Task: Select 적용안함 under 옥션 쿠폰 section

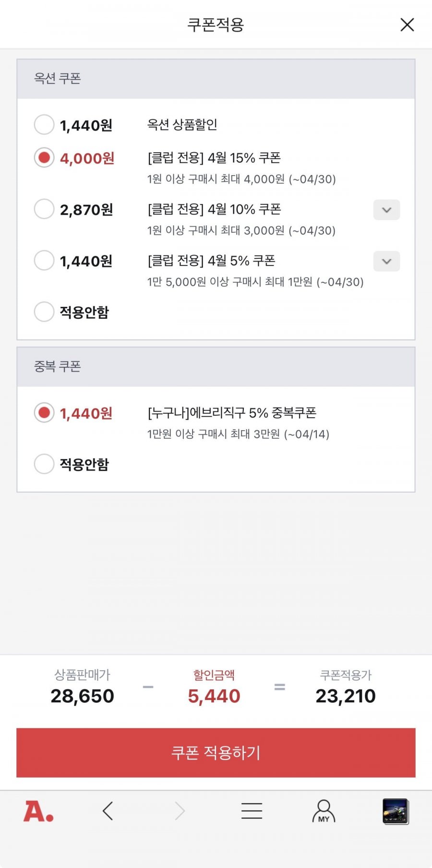Action: [x=44, y=312]
